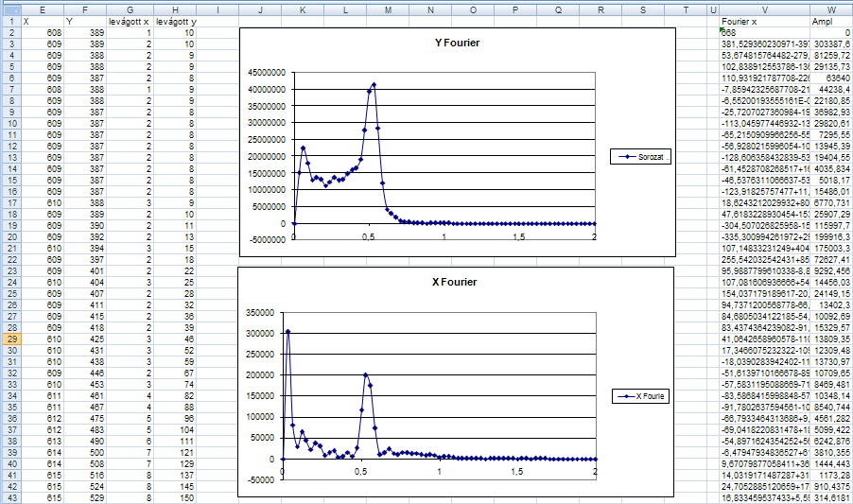Viewport: 853px width, 504px height.
Task: Select column G header
Action: click(x=130, y=9)
